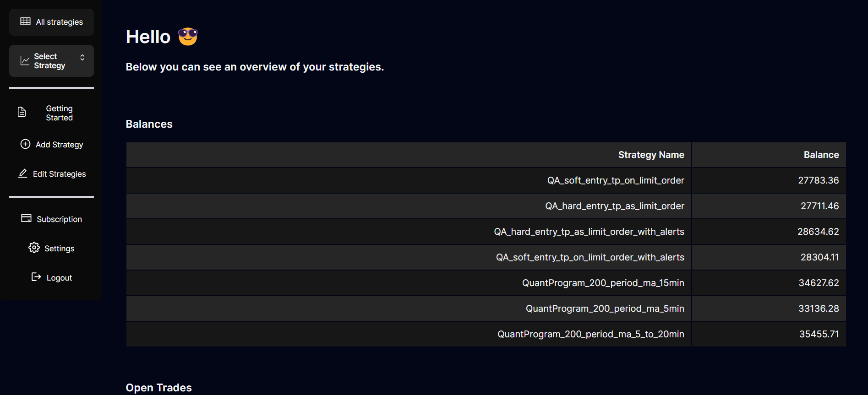Click the Add Strategy plus icon
Screen dimensions: 868x395
(26, 144)
